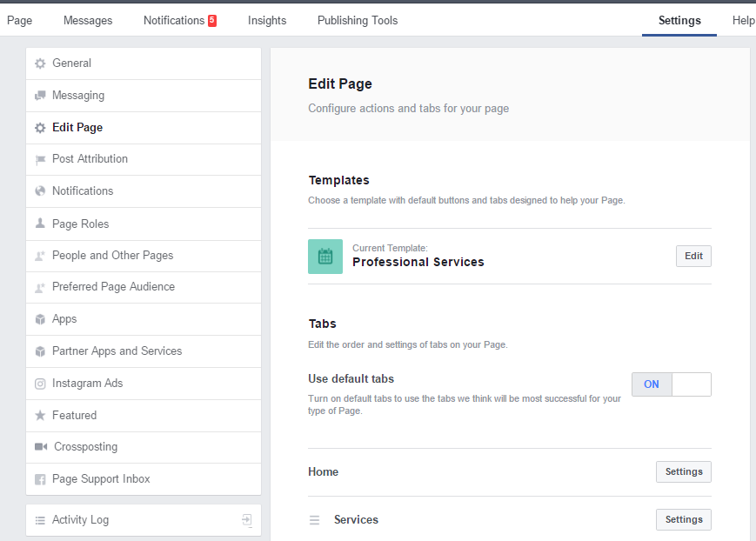Click the Page Roles person icon

coord(40,224)
